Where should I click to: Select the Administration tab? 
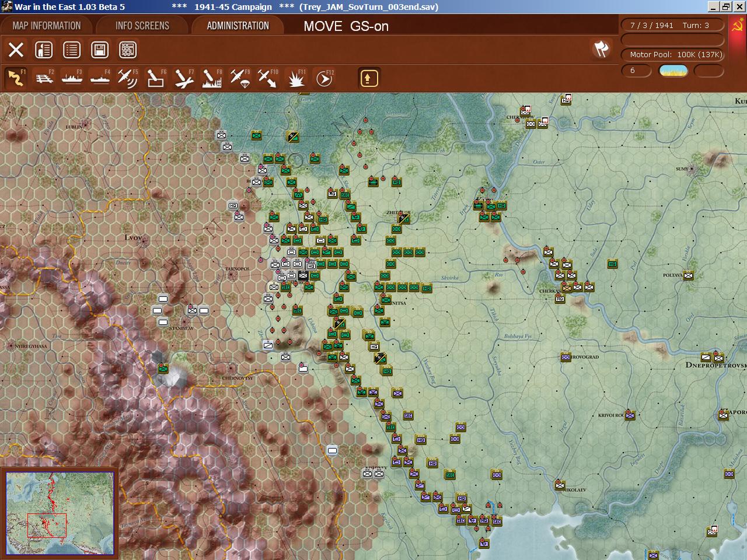238,26
